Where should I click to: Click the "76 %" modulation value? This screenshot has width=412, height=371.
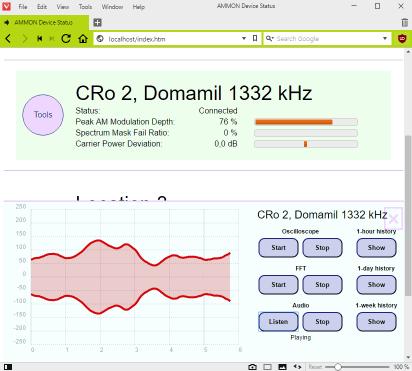coord(228,122)
